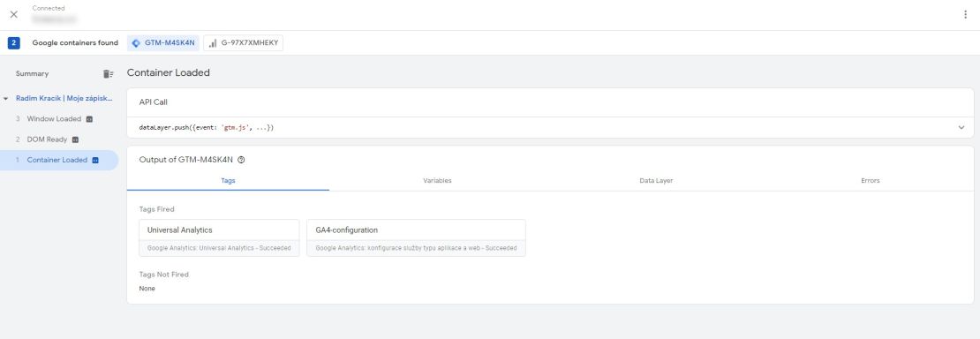Open the Universal Analytics tag card
980x339 pixels.
[x=219, y=237]
